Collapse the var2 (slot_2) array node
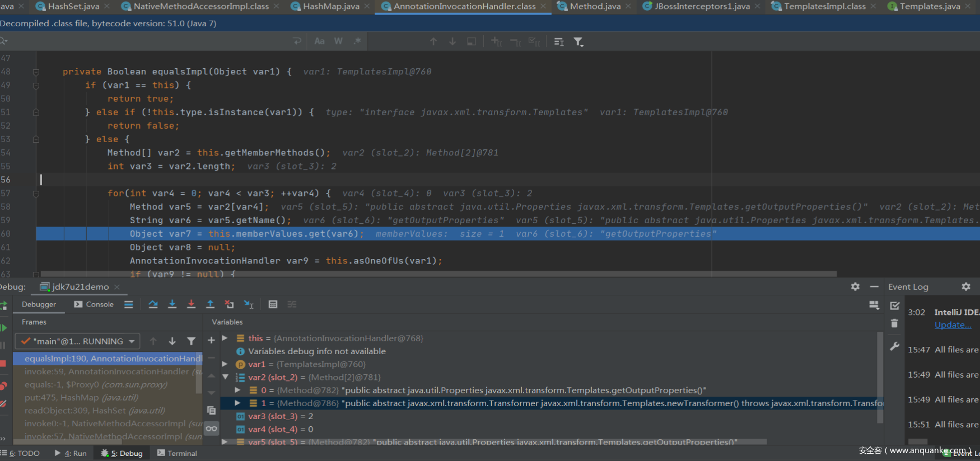980x461 pixels. point(226,377)
